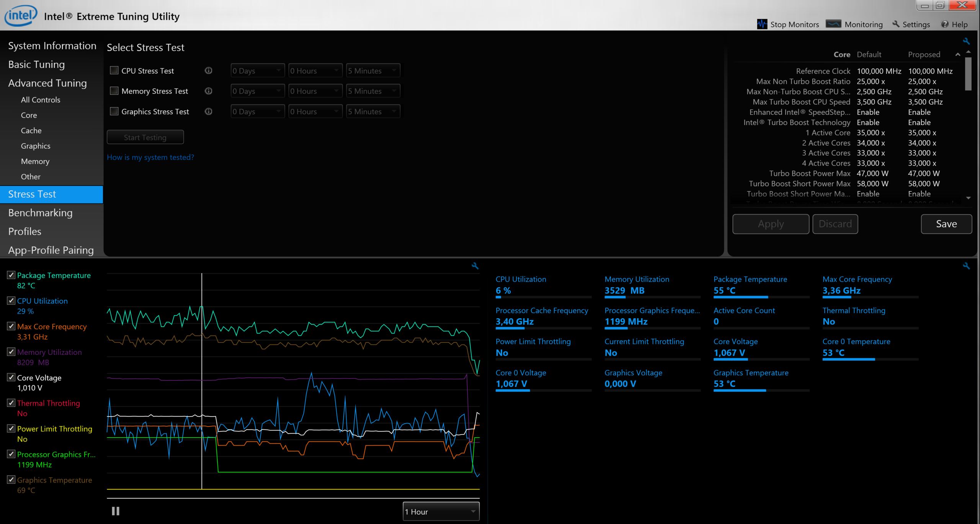Select the Stress Test section
Screen dimensions: 980x524
pos(51,194)
